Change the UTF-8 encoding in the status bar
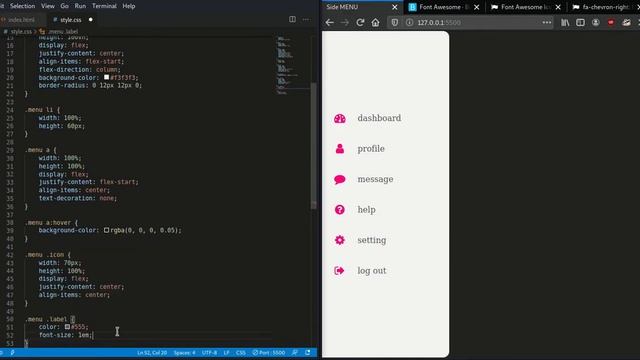Viewport: 640px width, 360px height. click(x=209, y=353)
